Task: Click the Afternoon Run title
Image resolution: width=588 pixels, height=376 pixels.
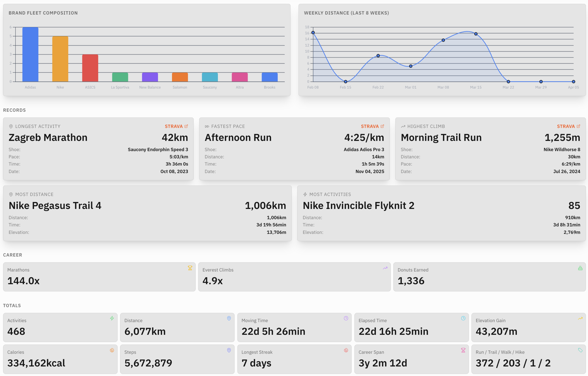Action: point(238,138)
